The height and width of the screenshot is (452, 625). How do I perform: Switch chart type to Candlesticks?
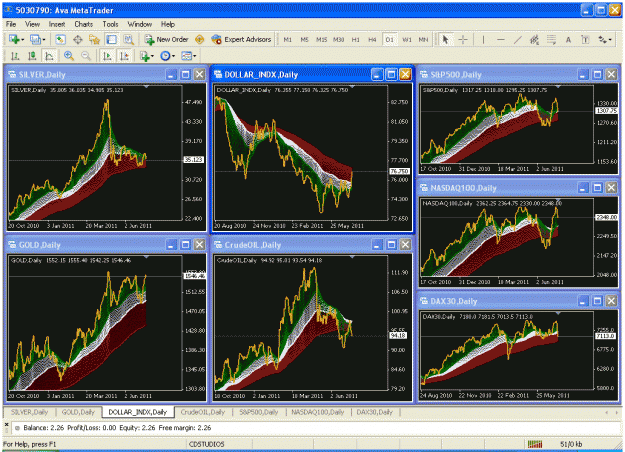pyautogui.click(x=32, y=56)
